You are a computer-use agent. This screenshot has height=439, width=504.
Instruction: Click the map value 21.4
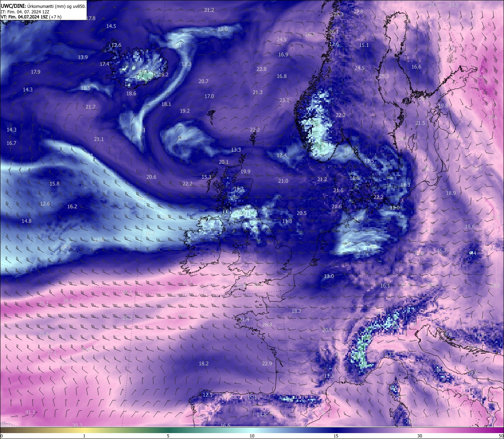coord(244,319)
